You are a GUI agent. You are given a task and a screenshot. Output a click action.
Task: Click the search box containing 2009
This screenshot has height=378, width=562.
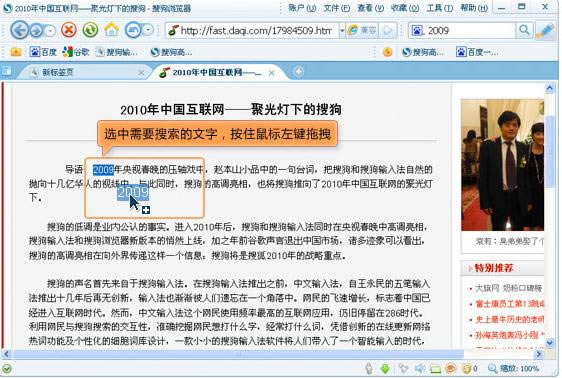click(x=470, y=30)
